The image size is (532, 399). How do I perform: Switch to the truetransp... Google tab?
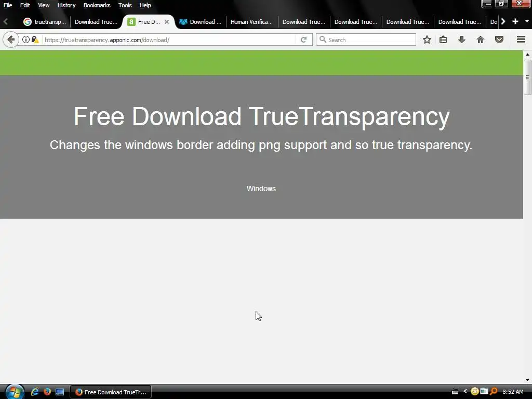pos(45,22)
